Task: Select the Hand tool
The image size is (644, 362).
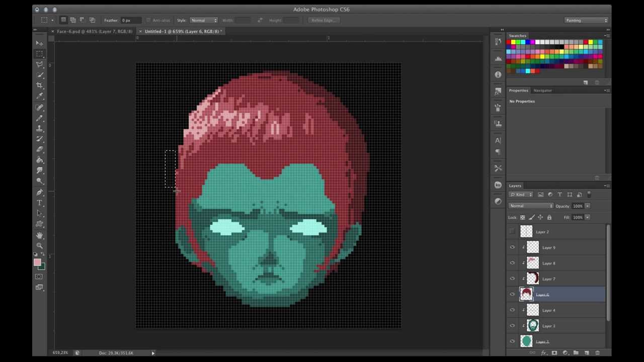Action: 39,235
